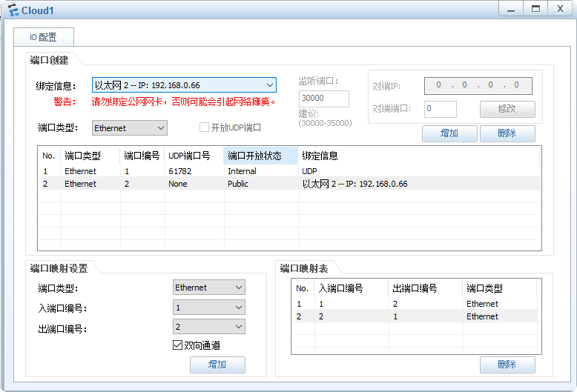Open the port creation 端口类型 Ethernet dropdown

[x=130, y=128]
